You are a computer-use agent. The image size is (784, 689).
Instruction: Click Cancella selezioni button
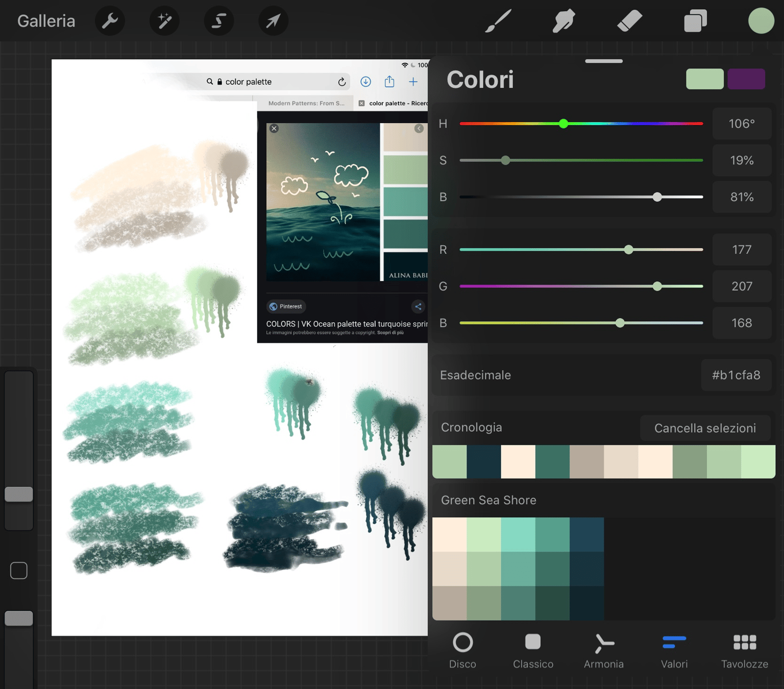point(705,428)
